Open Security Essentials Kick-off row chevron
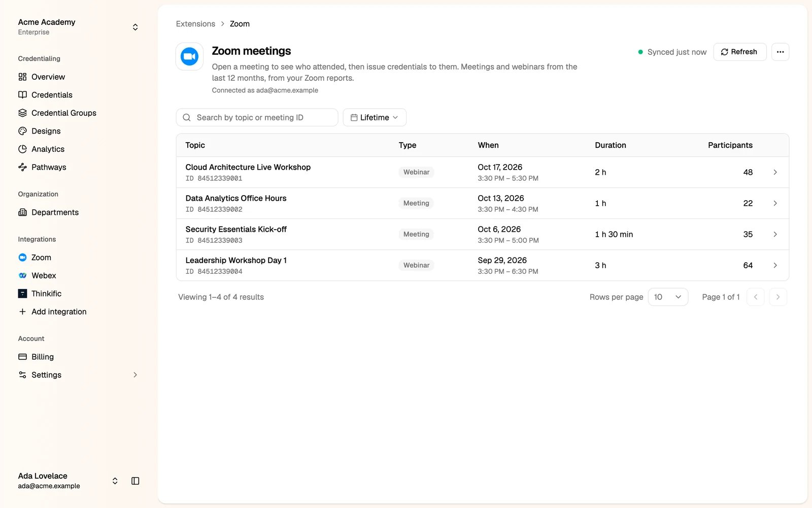 tap(775, 234)
